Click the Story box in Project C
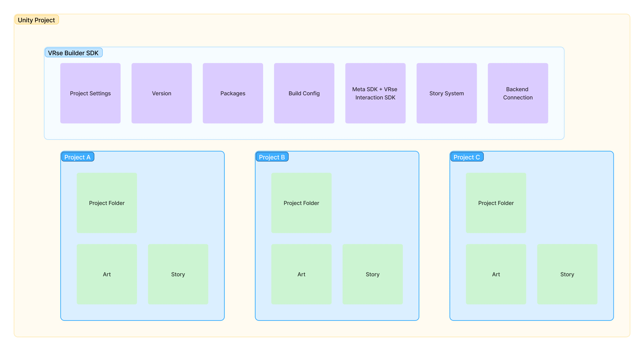 (567, 274)
